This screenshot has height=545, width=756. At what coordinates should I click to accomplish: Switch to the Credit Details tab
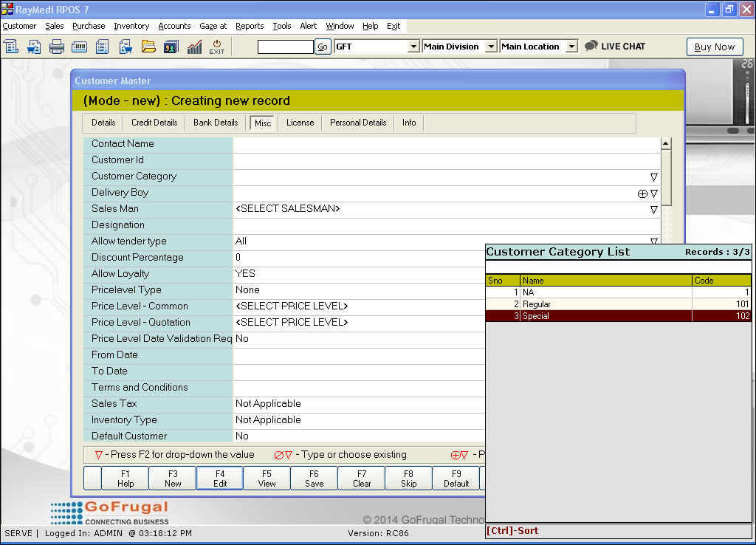point(154,123)
